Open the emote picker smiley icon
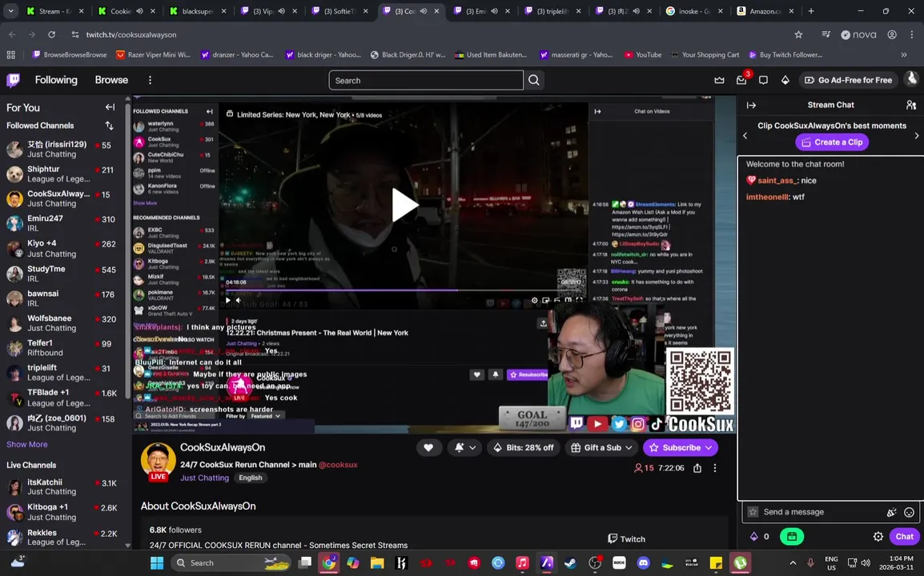The height and width of the screenshot is (576, 924). coord(910,512)
